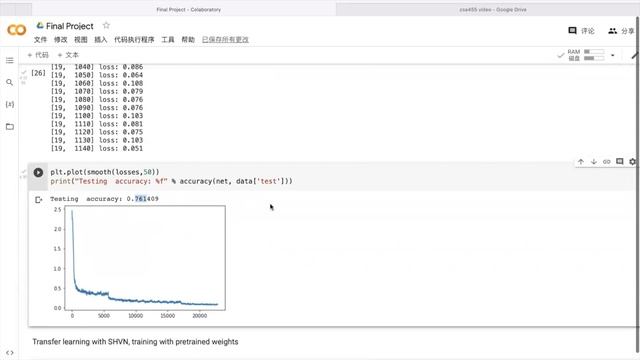Add a code cell with + 代码
Image resolution: width=640 pixels, height=360 pixels.
click(x=38, y=55)
